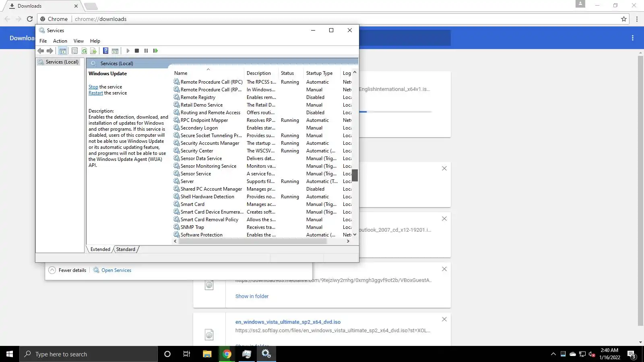This screenshot has height=362, width=644.
Task: Select the Sensor Monitoring Service row
Action: (262, 166)
